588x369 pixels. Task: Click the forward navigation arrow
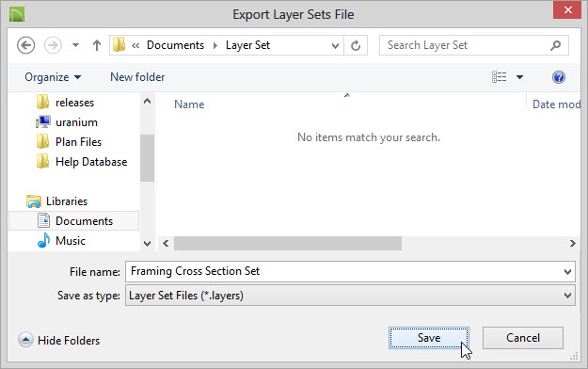click(53, 45)
